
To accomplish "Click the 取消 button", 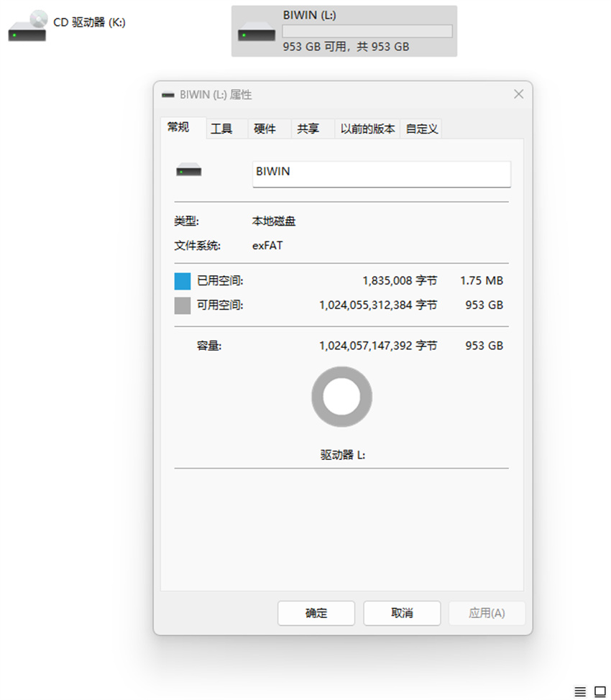I will pos(402,613).
